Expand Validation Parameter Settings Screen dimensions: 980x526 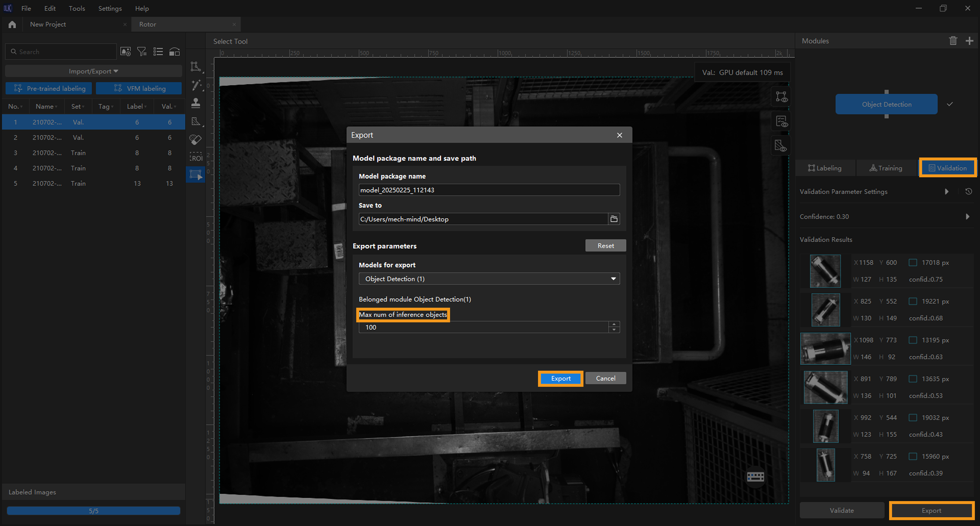(x=947, y=191)
